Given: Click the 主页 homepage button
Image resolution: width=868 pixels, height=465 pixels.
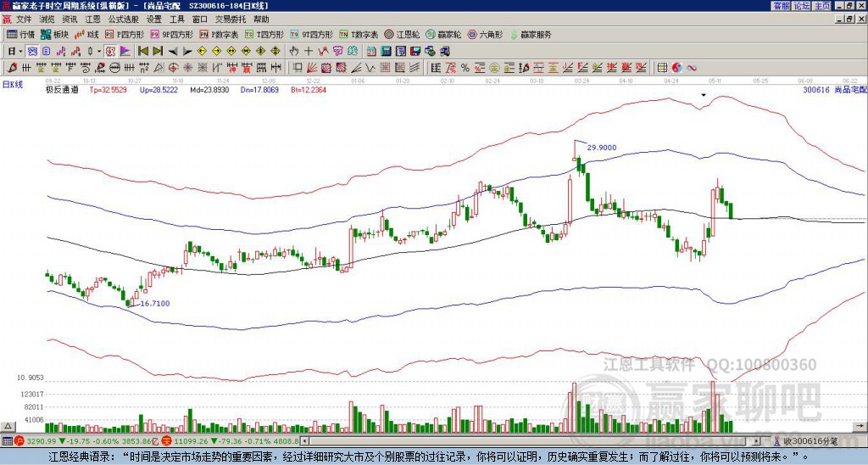Looking at the screenshot, I should [822, 6].
